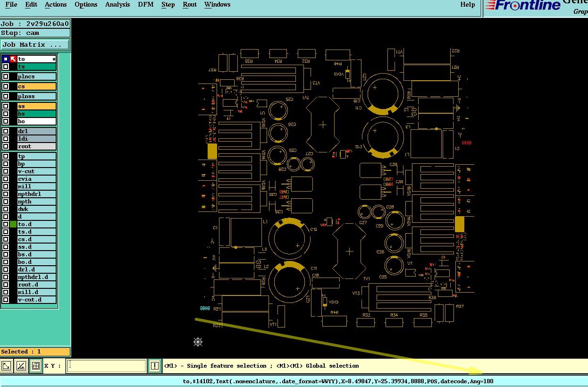Screen dimensions: 588x387
Task: Select the 'drl.d' layer row
Action: pos(37,269)
